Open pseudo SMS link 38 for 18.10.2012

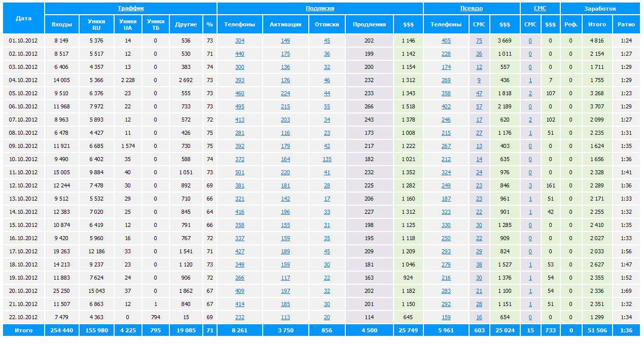pos(479,264)
